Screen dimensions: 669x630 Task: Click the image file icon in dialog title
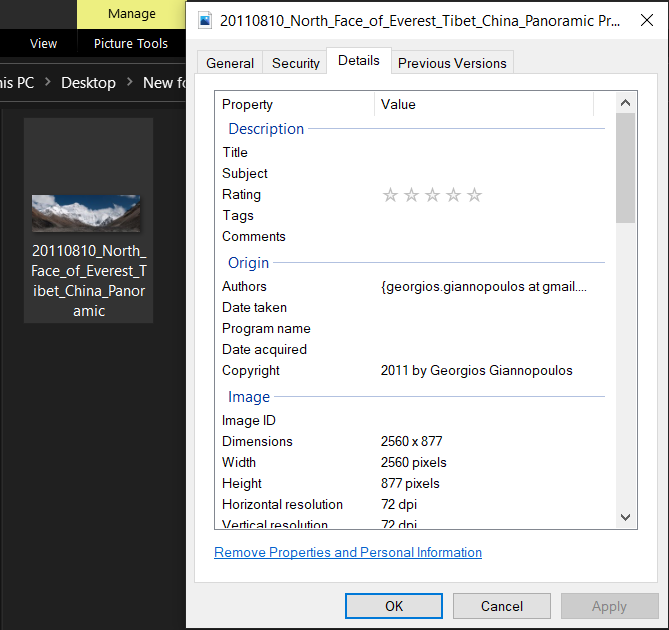coord(205,20)
